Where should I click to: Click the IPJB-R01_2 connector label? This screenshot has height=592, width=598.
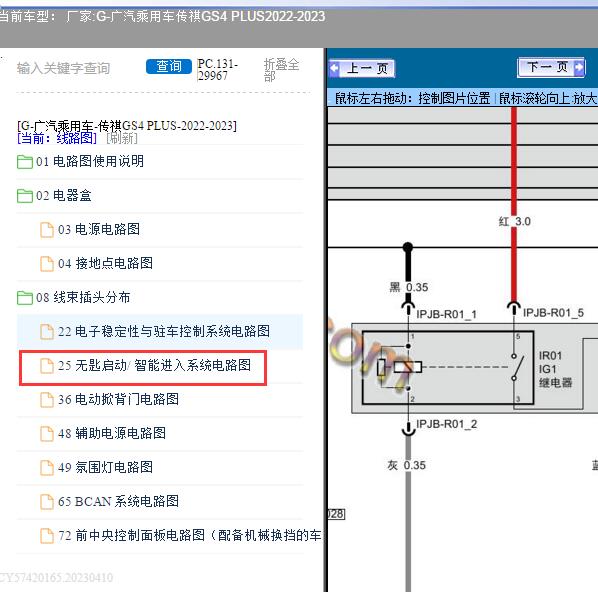click(x=446, y=424)
